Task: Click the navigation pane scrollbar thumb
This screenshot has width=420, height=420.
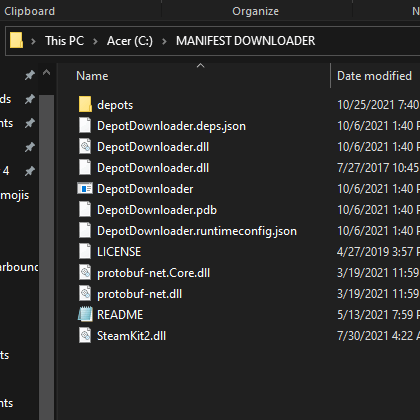Action: 47,257
